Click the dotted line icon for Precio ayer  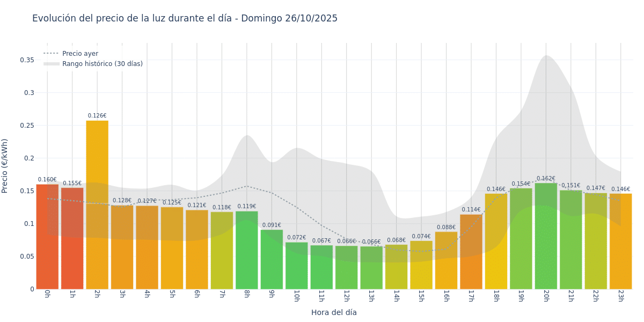[x=51, y=54]
